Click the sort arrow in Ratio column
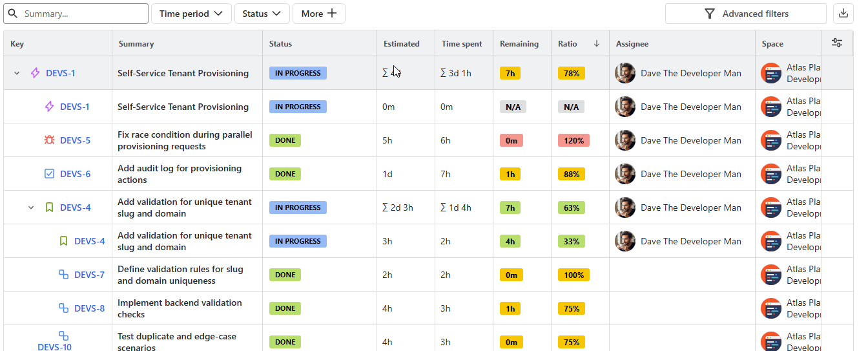 pos(597,44)
